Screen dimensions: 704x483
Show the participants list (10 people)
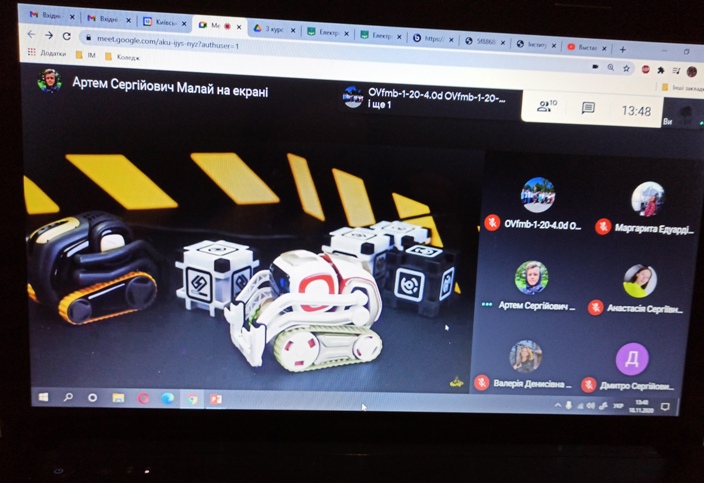[x=546, y=106]
